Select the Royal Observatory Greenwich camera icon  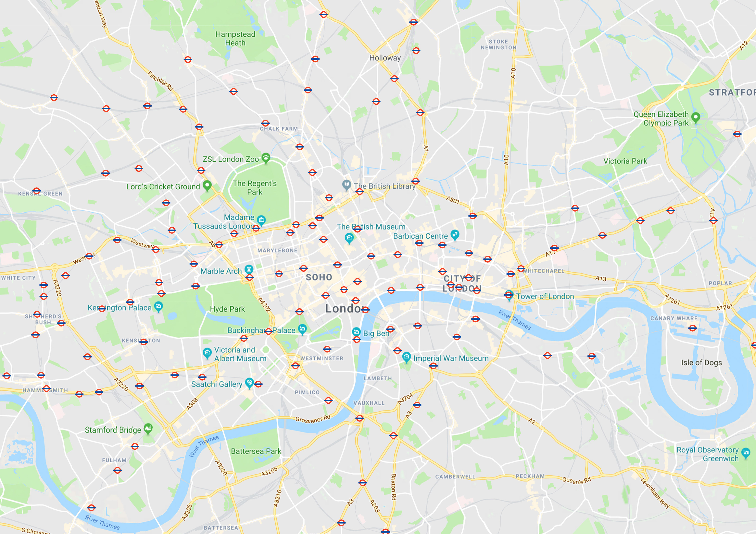tap(746, 453)
